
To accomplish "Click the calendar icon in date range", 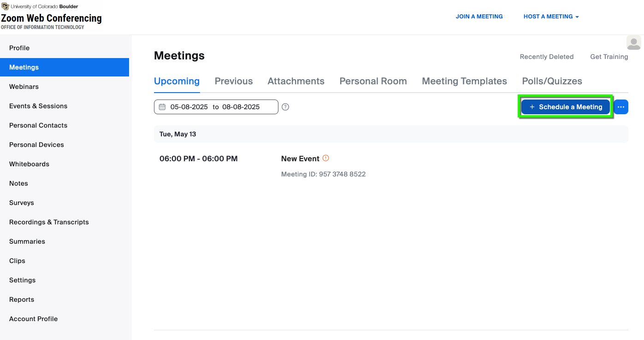I will [162, 107].
